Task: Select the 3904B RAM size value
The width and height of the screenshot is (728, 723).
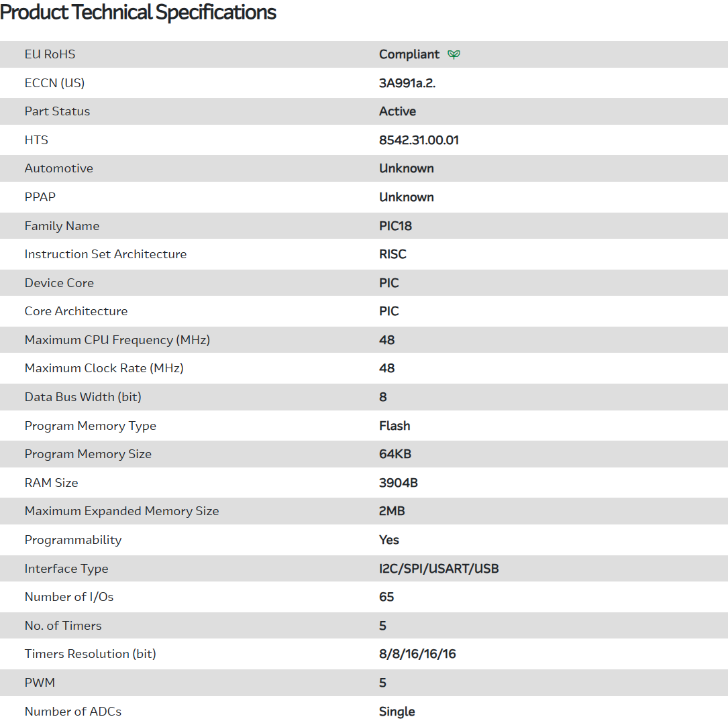Action: (x=399, y=483)
